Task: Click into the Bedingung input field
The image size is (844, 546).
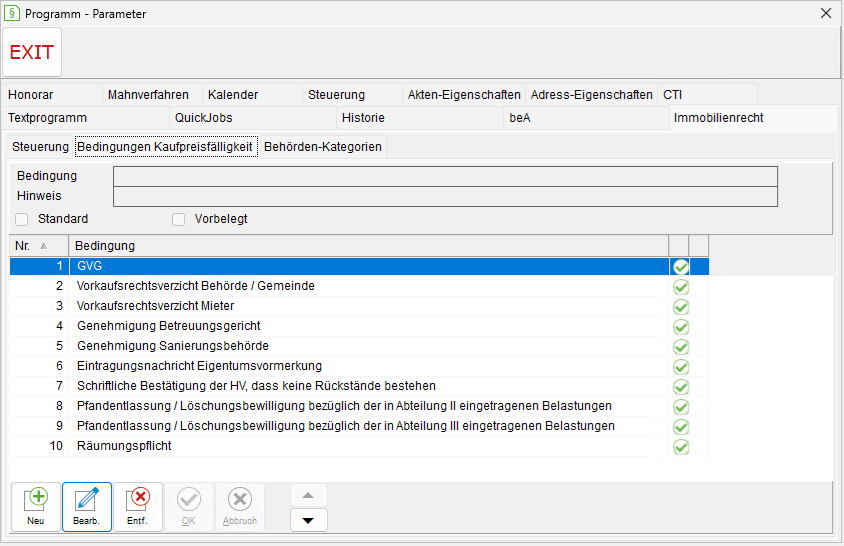Action: (445, 176)
